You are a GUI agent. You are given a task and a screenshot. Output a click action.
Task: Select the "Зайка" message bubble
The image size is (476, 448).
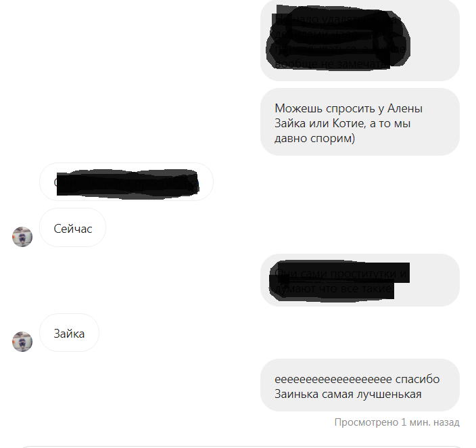69,332
